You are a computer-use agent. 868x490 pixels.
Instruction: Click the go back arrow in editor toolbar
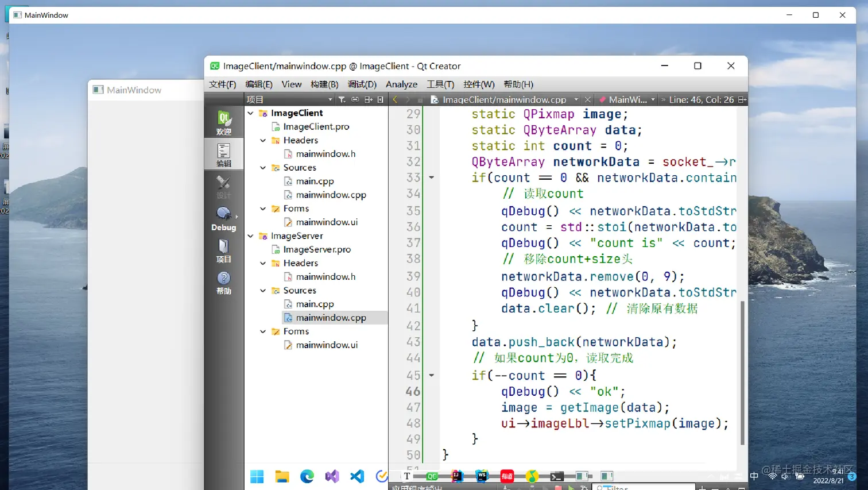(395, 99)
